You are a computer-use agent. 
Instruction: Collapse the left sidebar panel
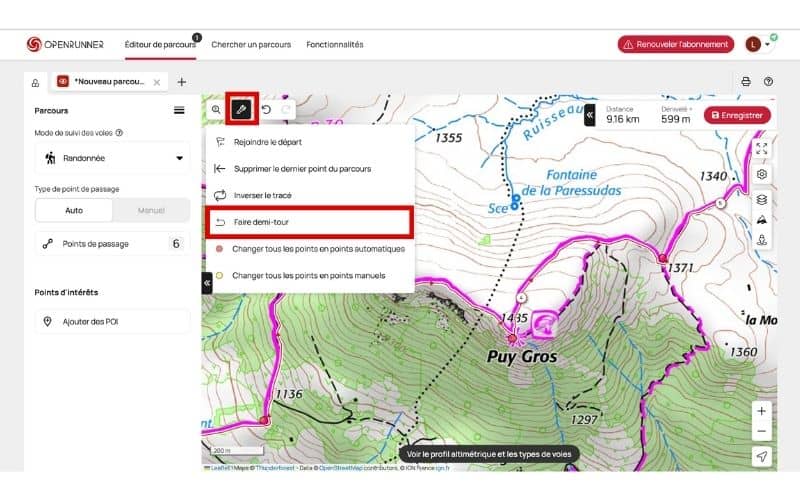[207, 283]
